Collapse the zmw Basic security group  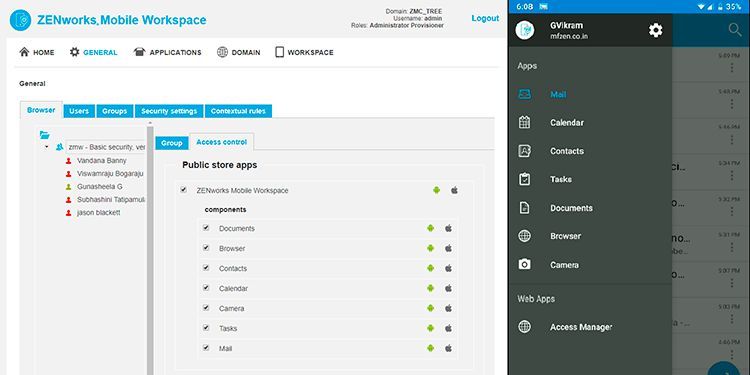click(47, 147)
